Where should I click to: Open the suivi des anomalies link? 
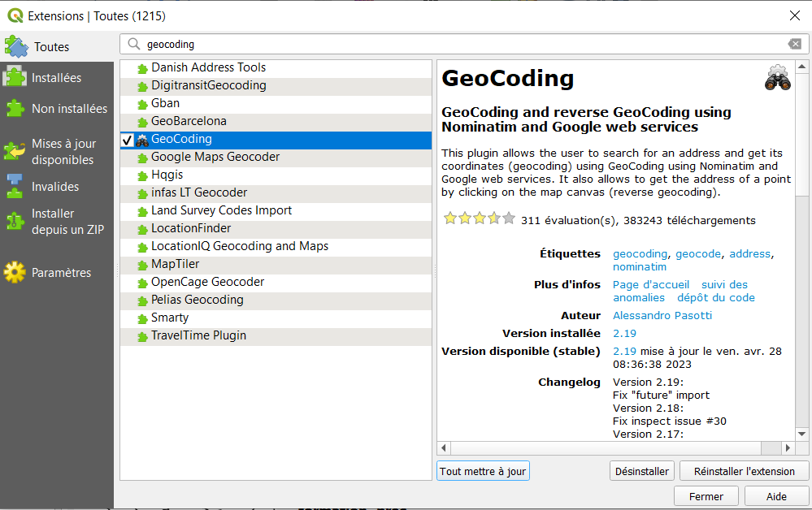(724, 284)
